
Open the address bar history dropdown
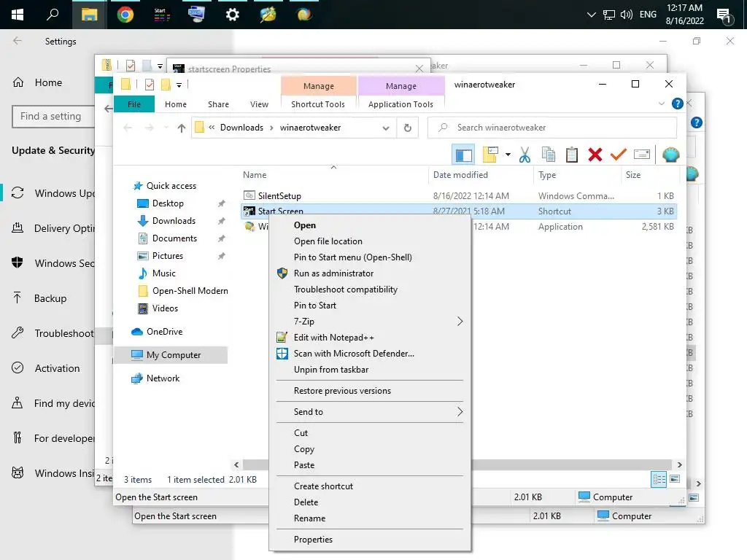tap(386, 128)
